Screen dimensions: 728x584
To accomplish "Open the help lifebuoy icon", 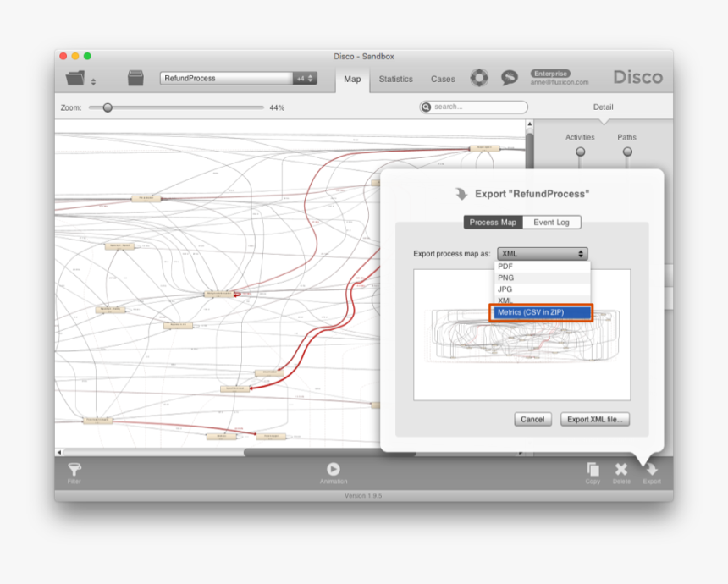I will click(479, 78).
